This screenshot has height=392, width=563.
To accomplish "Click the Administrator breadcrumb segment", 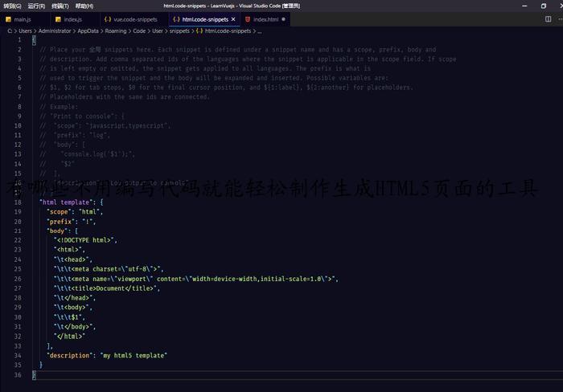I will (x=55, y=31).
